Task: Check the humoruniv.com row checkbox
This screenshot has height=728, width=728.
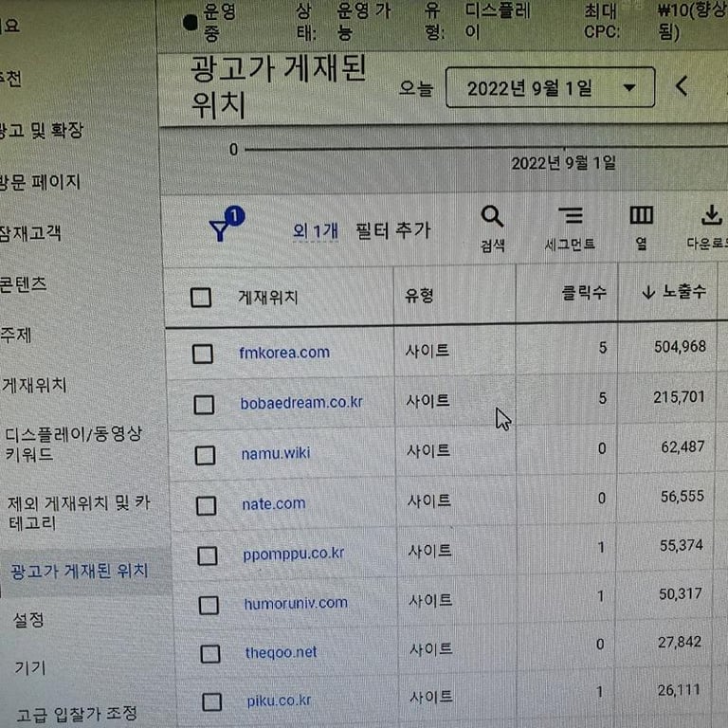Action: 209,606
